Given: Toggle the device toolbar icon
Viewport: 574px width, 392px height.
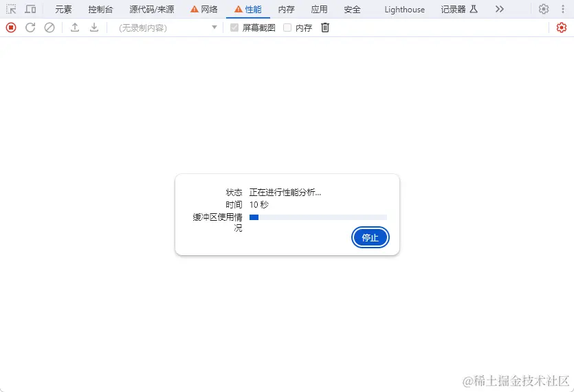Looking at the screenshot, I should 30,9.
